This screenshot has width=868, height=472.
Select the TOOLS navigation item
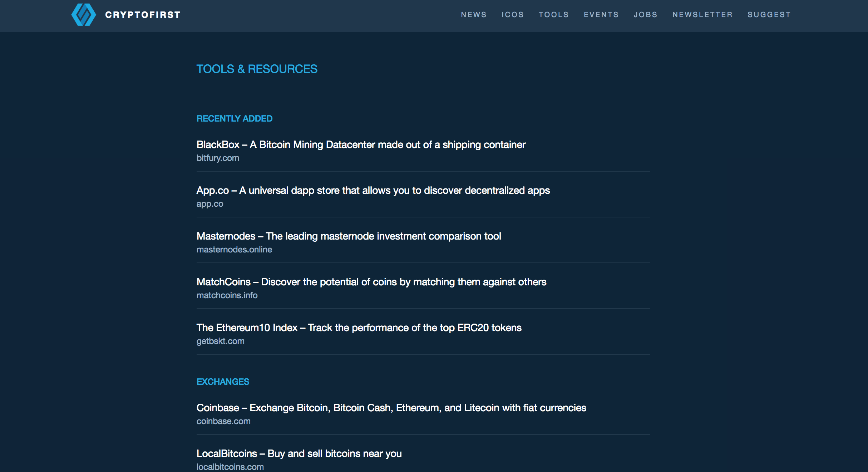(x=554, y=15)
